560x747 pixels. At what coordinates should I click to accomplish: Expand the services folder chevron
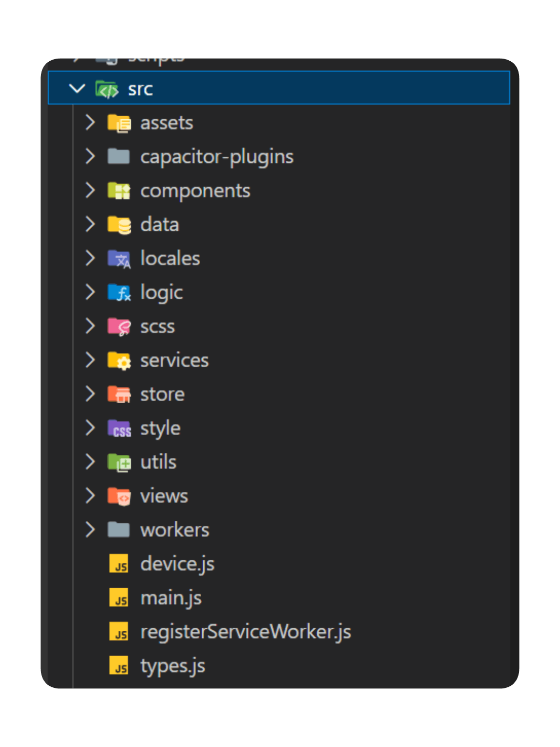[x=89, y=360]
